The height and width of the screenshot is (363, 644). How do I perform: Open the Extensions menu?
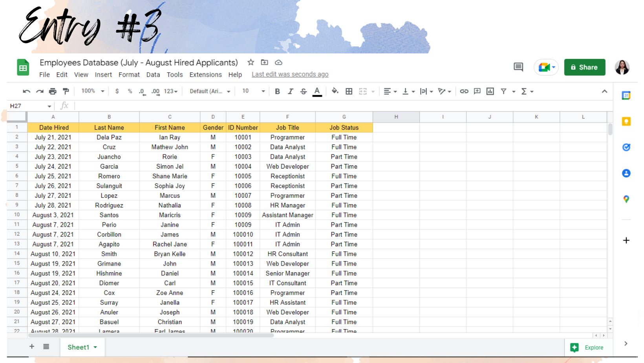click(x=206, y=75)
